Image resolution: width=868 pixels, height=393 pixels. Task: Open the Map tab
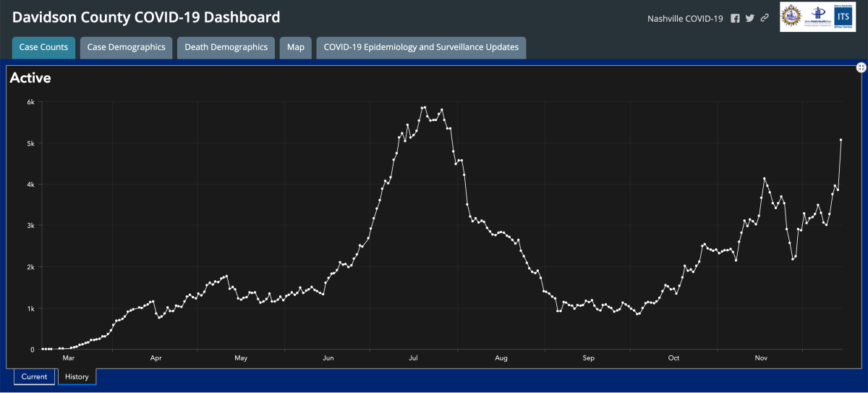(x=295, y=48)
